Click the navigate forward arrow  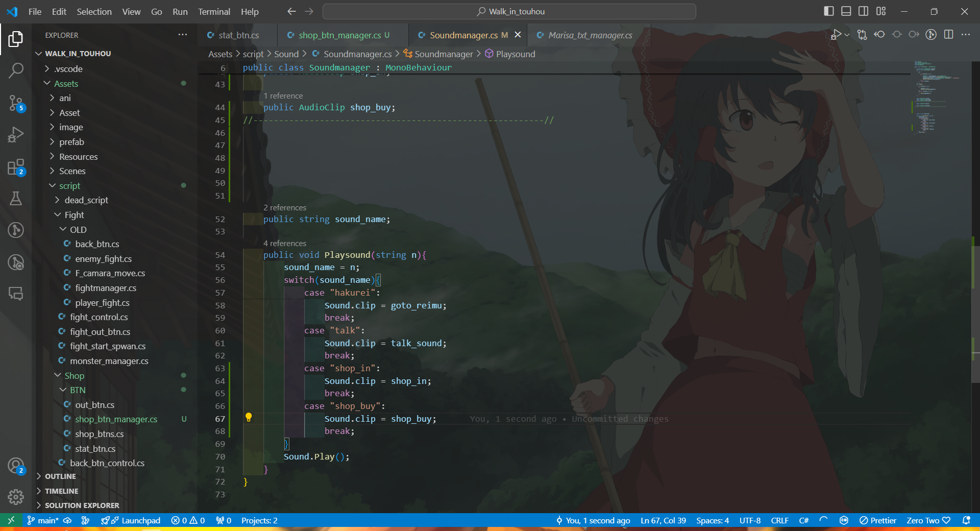click(x=309, y=11)
